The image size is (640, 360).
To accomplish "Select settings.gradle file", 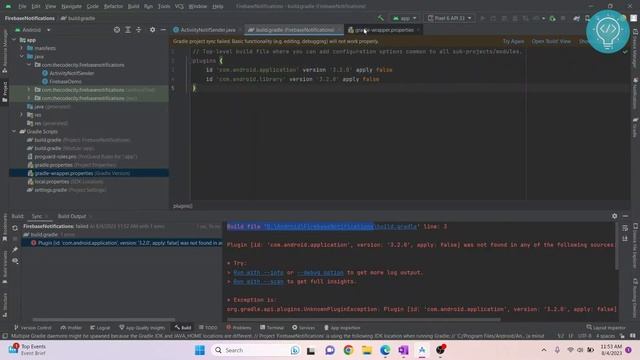I will coord(66,190).
